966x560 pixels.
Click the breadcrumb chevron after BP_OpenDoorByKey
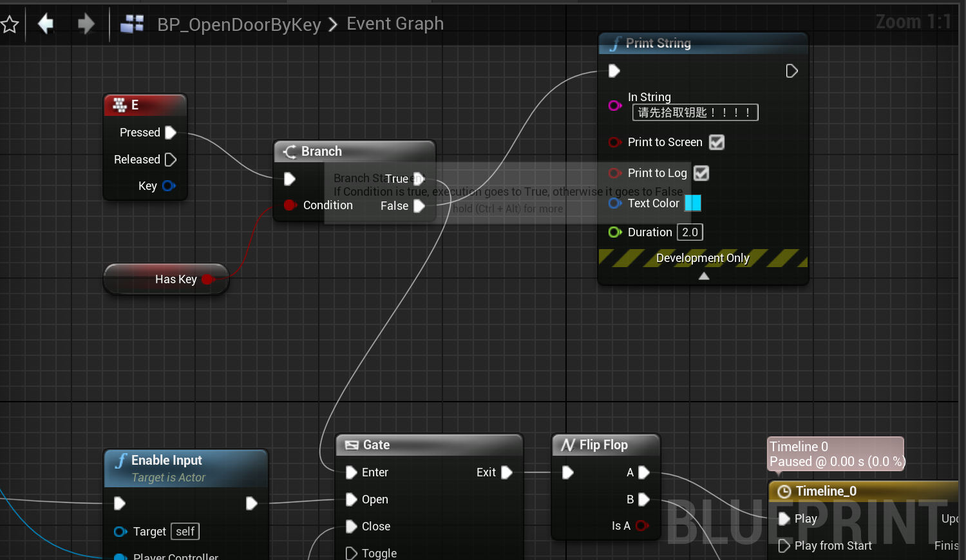pyautogui.click(x=333, y=24)
